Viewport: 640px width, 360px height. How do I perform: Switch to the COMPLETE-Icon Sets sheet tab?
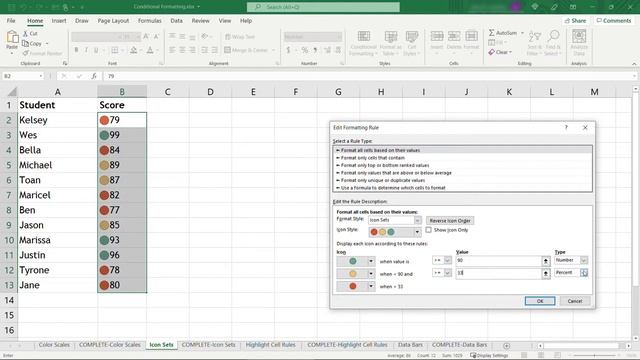pos(209,345)
